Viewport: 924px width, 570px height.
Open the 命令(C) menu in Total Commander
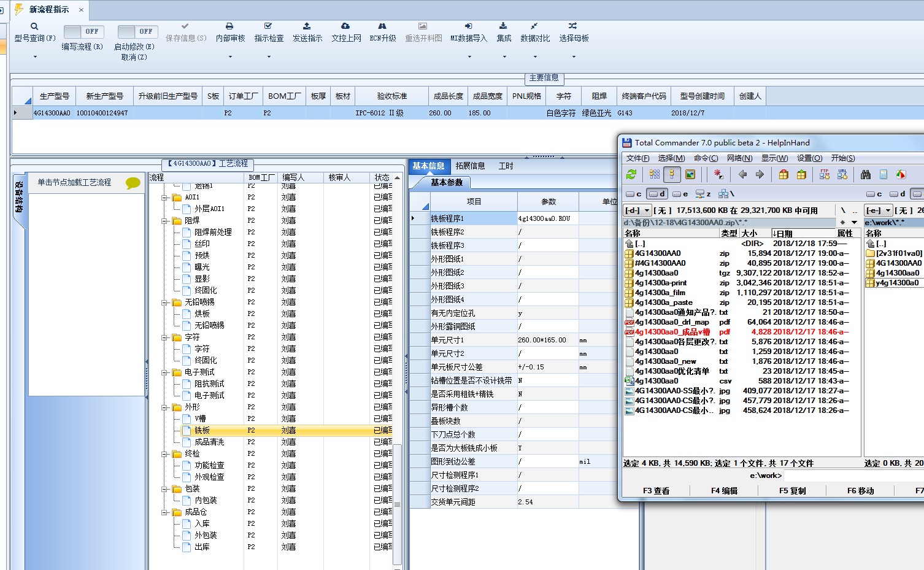(x=706, y=158)
